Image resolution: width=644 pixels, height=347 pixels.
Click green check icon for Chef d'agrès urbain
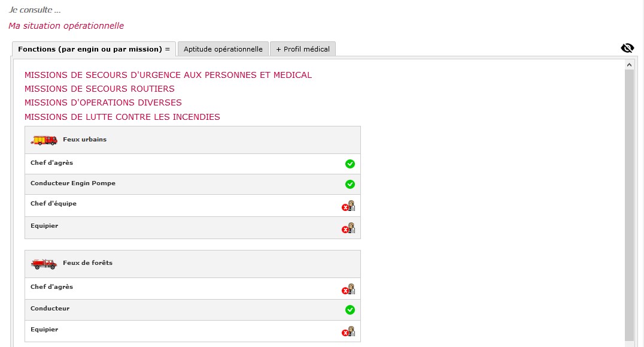pos(350,164)
